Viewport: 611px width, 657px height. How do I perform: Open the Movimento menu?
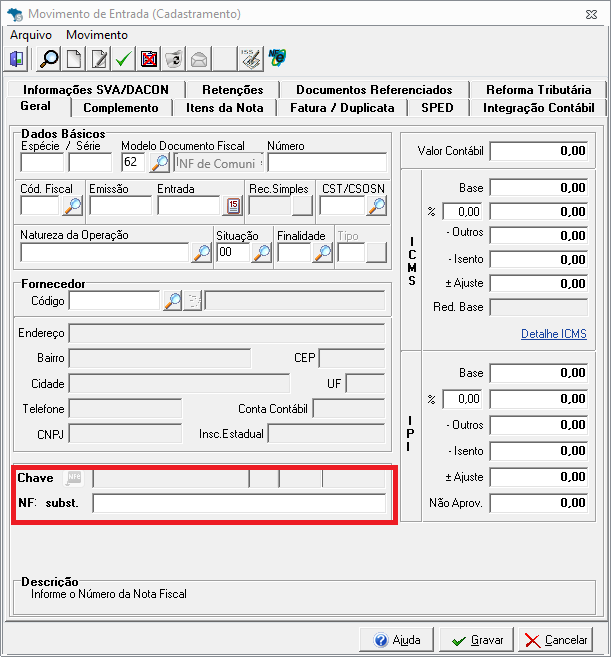(97, 35)
